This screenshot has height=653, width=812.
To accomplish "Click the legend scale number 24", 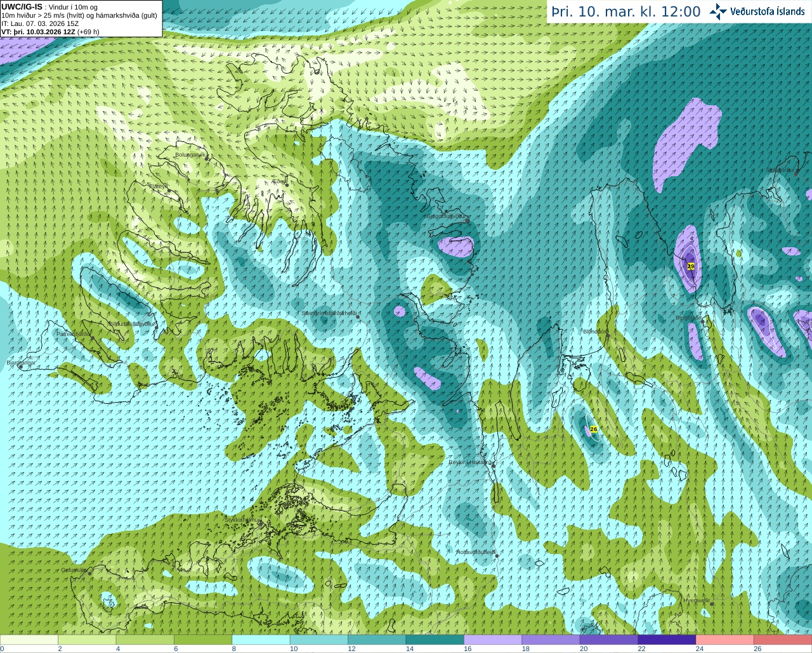I will [699, 649].
